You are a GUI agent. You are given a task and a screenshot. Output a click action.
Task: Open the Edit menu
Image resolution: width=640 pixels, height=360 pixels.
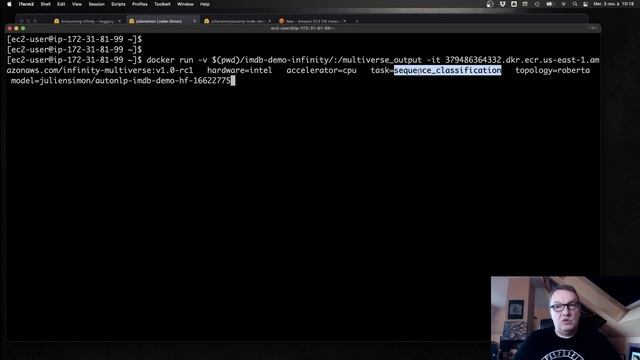tap(61, 4)
